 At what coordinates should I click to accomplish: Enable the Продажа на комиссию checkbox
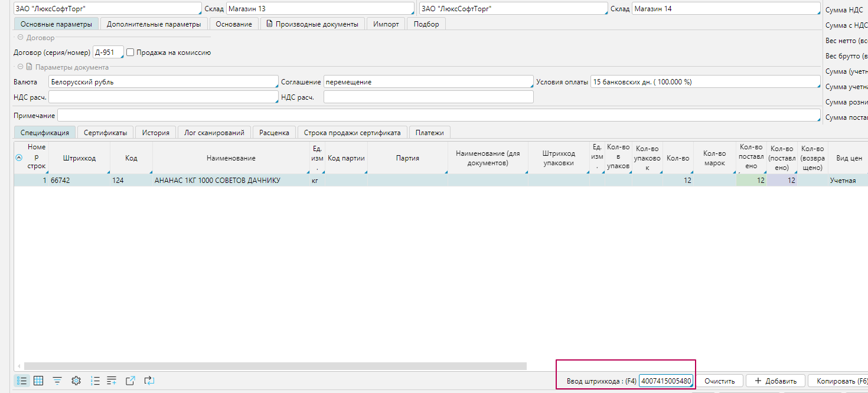130,53
